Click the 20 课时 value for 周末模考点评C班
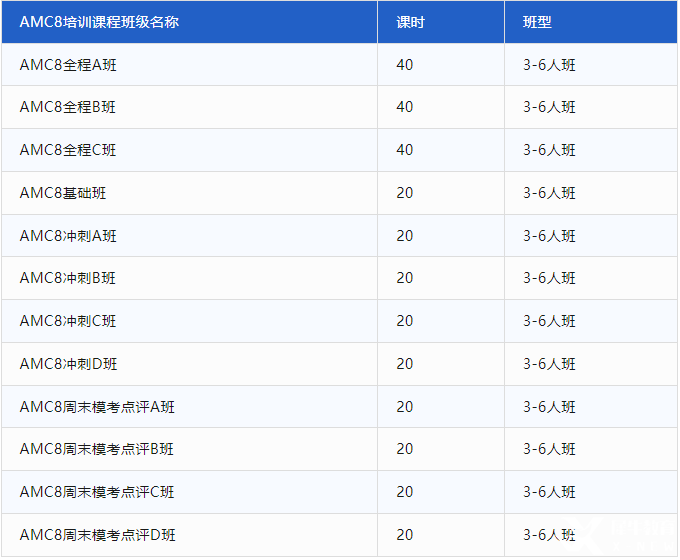Viewport: 680px width, 560px height. pyautogui.click(x=405, y=491)
